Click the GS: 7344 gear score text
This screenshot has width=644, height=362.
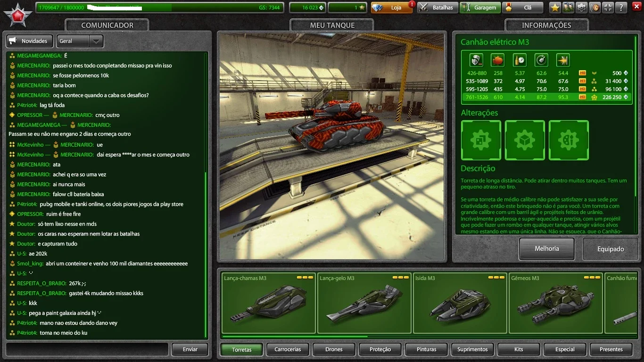click(x=269, y=8)
